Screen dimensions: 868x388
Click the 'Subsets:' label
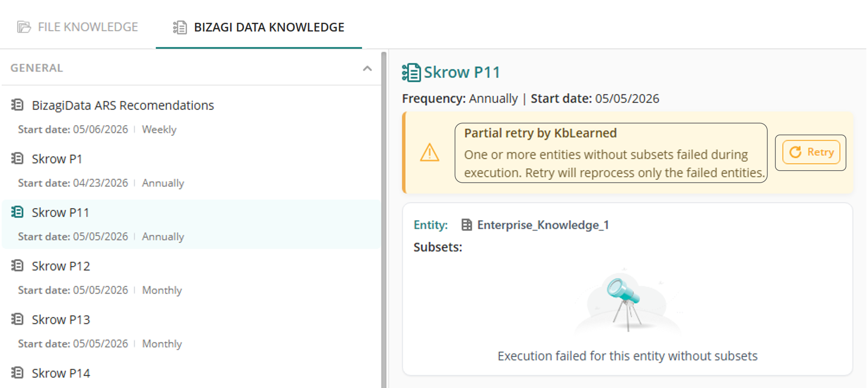pos(438,247)
